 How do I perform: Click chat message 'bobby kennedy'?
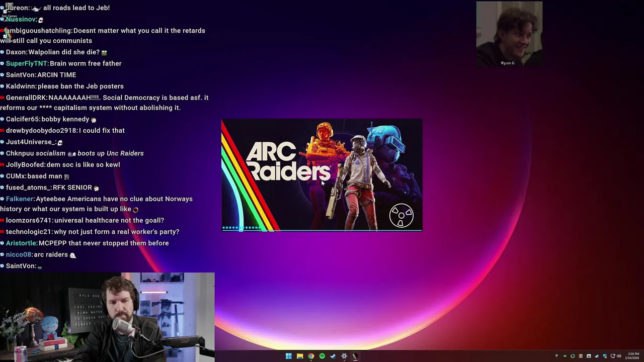click(x=65, y=119)
